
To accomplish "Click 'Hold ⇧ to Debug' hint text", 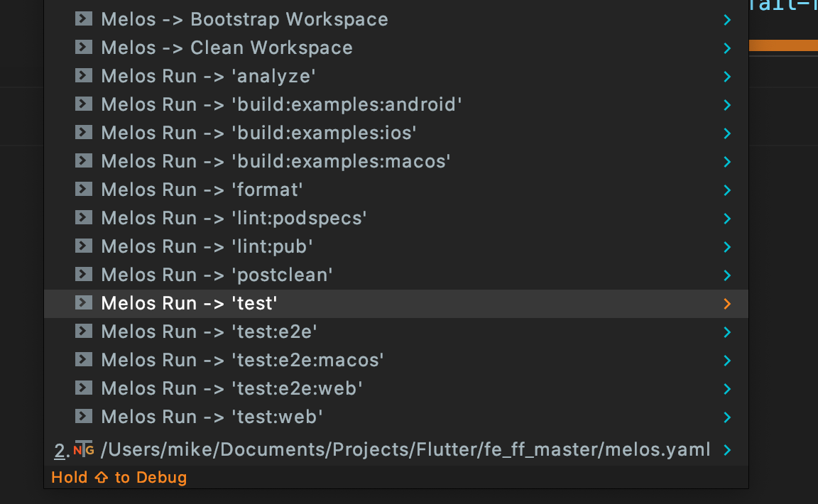I will (119, 478).
